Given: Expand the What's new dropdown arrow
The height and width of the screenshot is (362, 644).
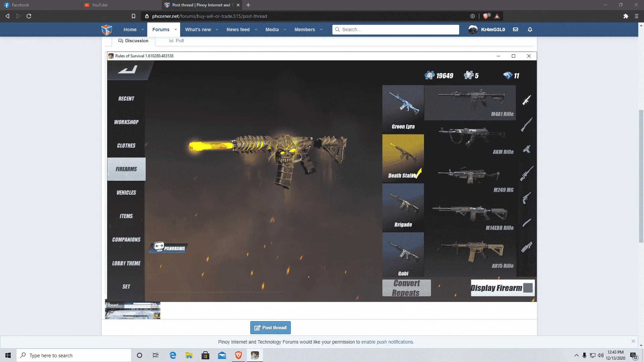Looking at the screenshot, I should [217, 30].
